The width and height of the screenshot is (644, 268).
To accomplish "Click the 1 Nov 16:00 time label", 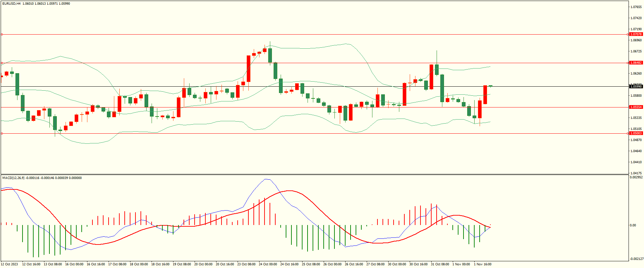I will pyautogui.click(x=483, y=264).
